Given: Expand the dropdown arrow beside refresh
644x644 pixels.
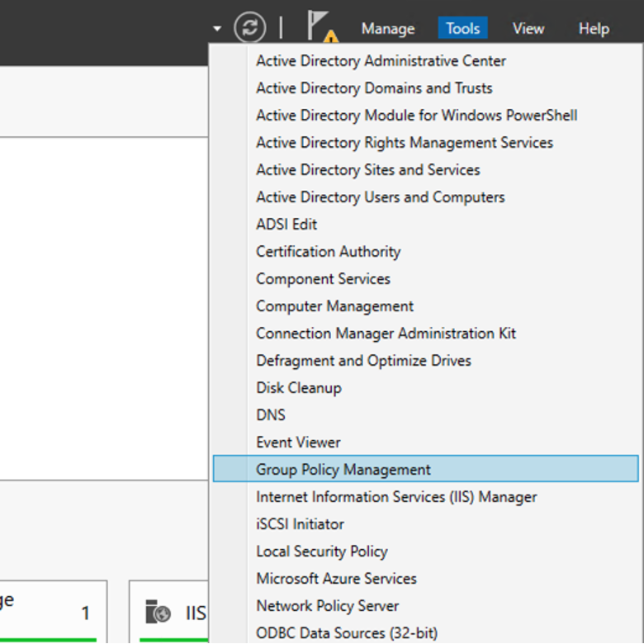Looking at the screenshot, I should (217, 28).
